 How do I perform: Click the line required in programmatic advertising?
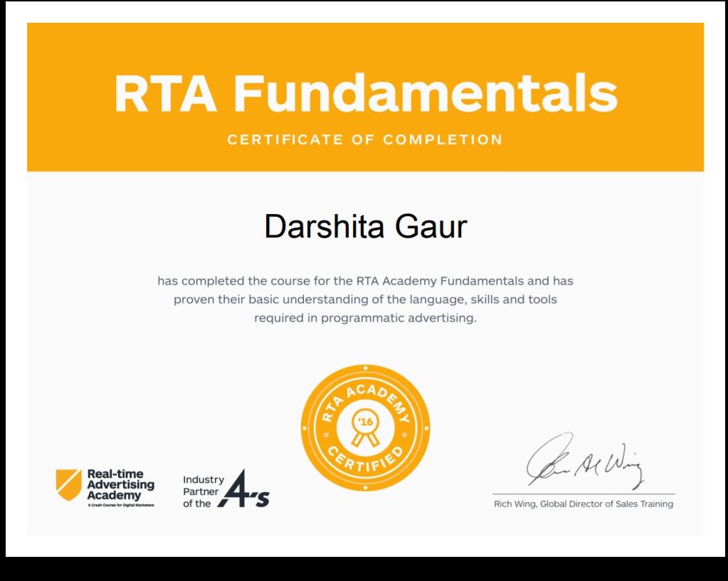click(x=365, y=319)
